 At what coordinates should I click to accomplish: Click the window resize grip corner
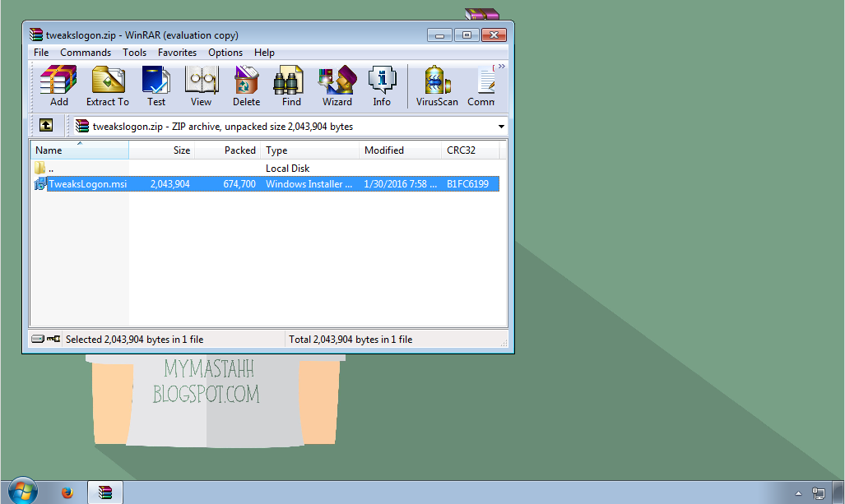click(x=504, y=343)
